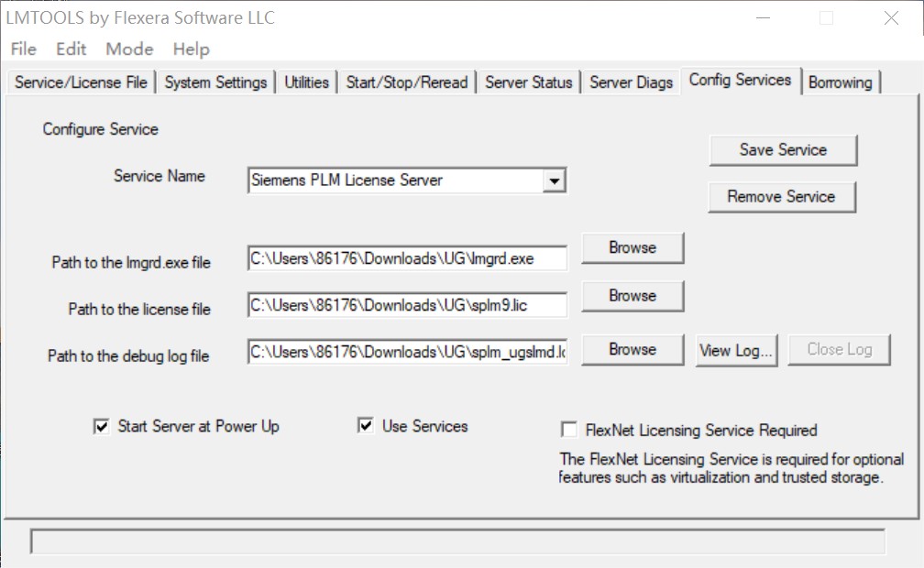Minimize the LMTOOLS window
Image resolution: width=924 pixels, height=568 pixels.
[763, 18]
